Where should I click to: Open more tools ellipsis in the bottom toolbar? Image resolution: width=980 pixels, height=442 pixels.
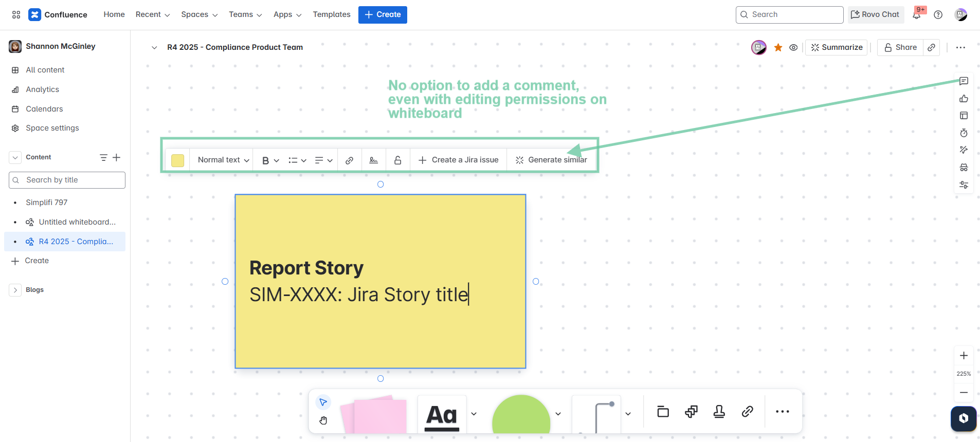point(782,412)
